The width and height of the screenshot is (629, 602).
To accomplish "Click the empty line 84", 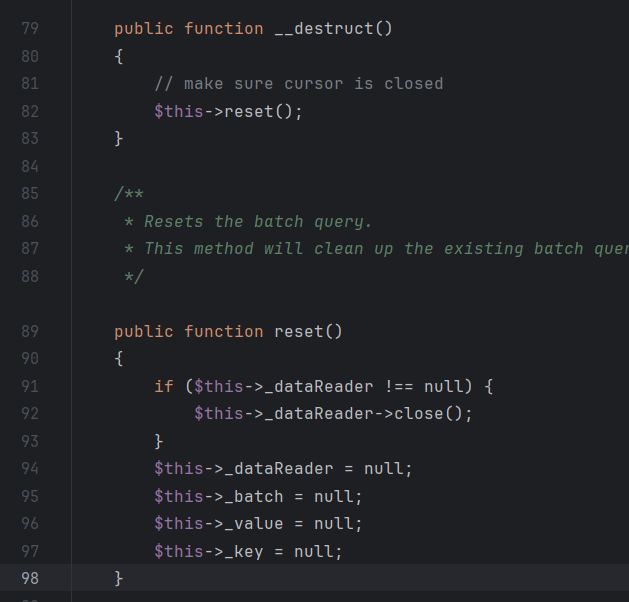I will coord(300,166).
